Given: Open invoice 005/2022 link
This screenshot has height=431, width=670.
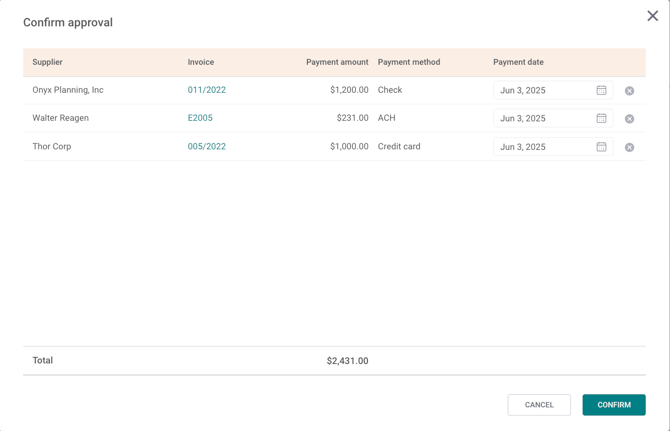Looking at the screenshot, I should pos(206,147).
